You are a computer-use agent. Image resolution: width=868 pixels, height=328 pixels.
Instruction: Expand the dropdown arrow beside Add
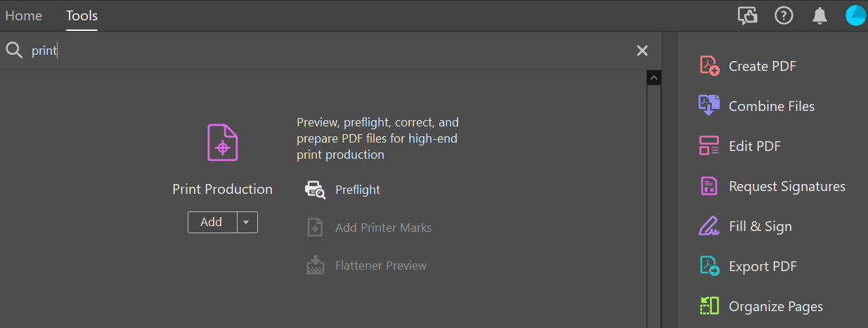click(247, 222)
